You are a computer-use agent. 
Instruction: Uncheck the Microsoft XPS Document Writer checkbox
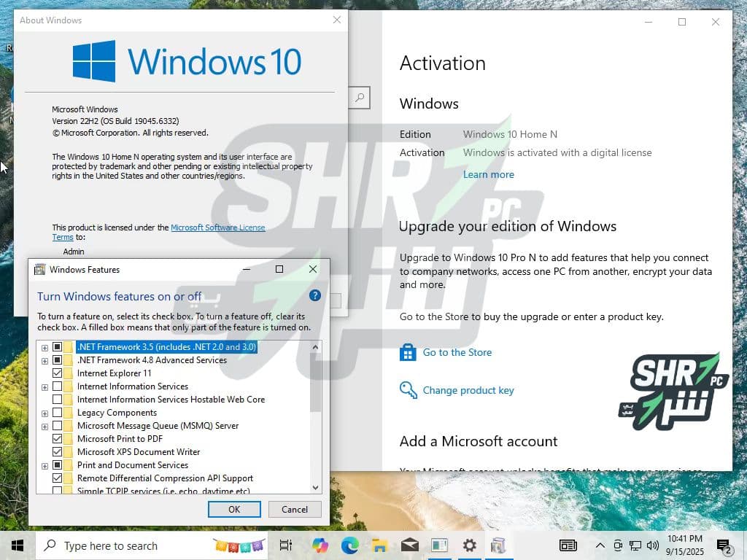(x=57, y=451)
